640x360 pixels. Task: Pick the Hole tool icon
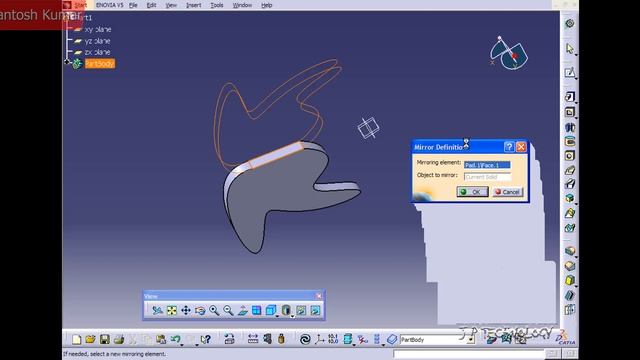[x=570, y=156]
